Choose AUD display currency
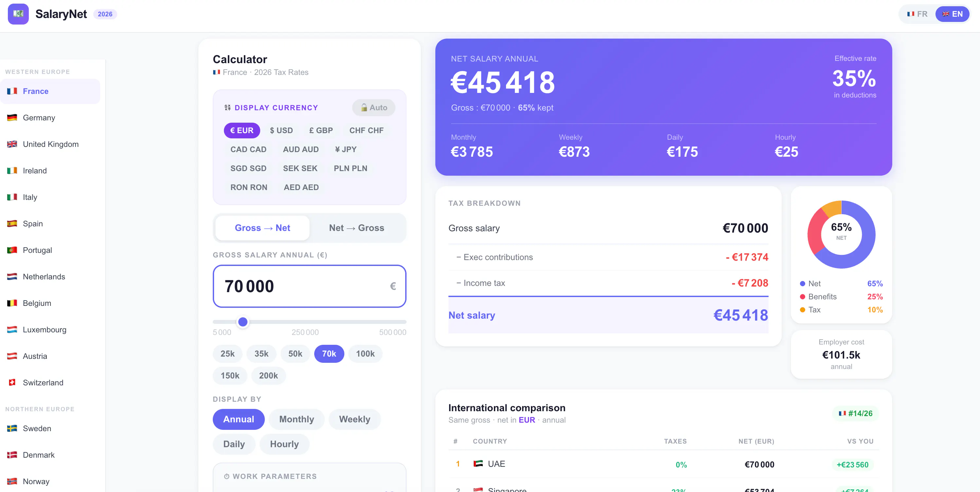980x492 pixels. click(300, 149)
